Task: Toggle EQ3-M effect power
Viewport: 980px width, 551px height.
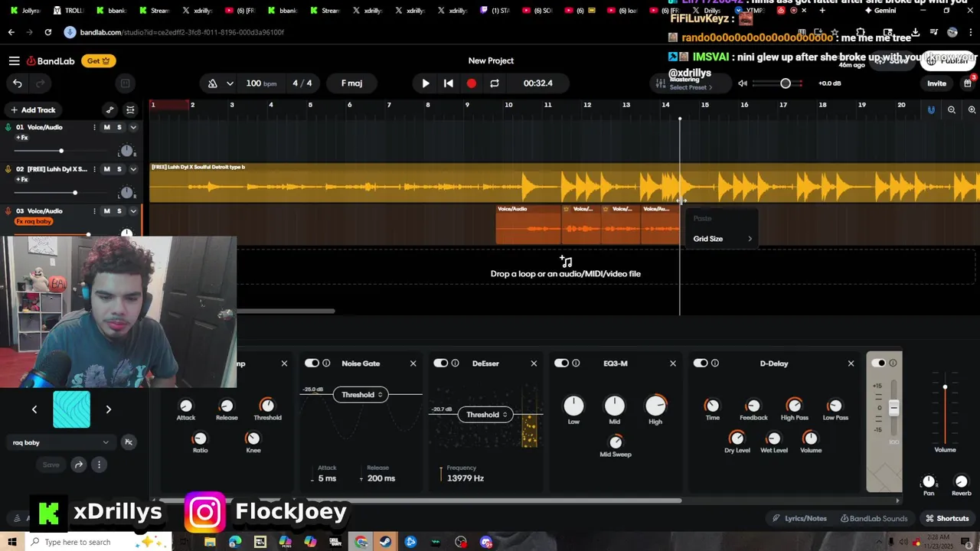Action: click(561, 364)
